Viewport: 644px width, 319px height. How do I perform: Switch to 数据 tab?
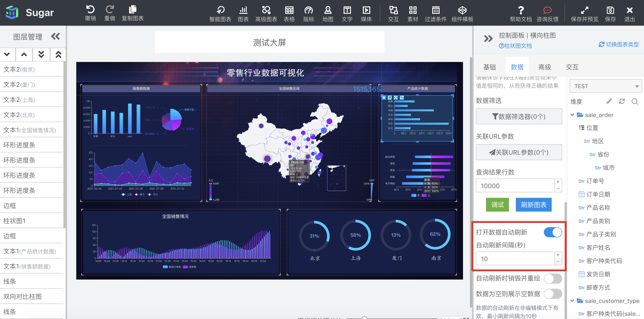[517, 67]
